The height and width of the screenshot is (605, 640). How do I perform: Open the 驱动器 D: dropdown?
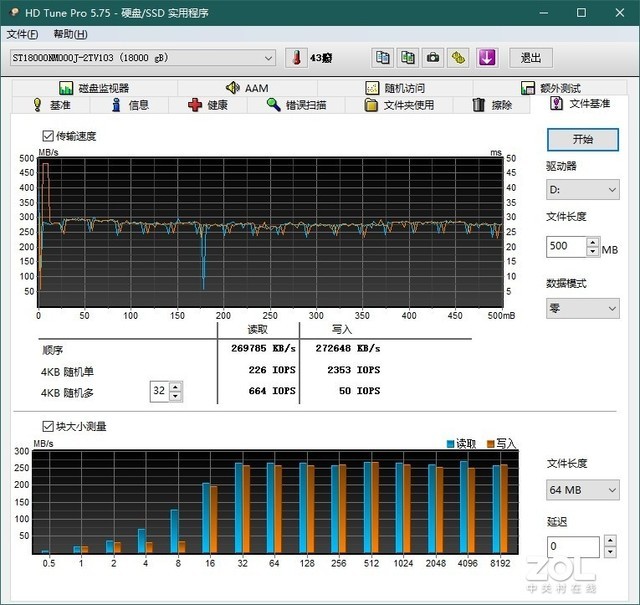583,189
